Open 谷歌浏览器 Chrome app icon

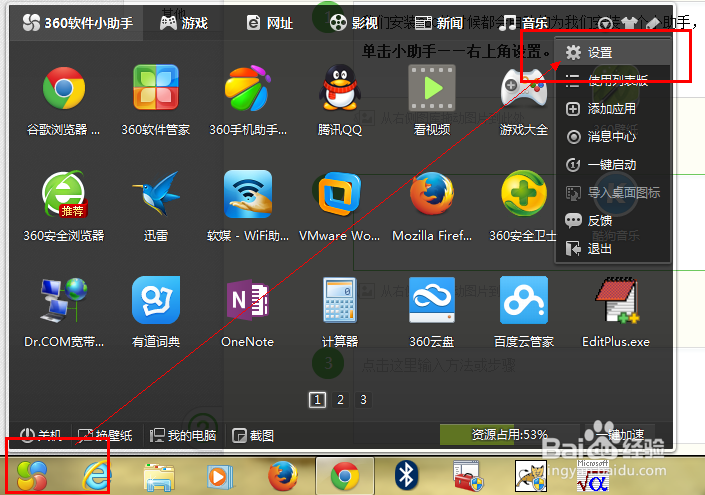coord(64,88)
